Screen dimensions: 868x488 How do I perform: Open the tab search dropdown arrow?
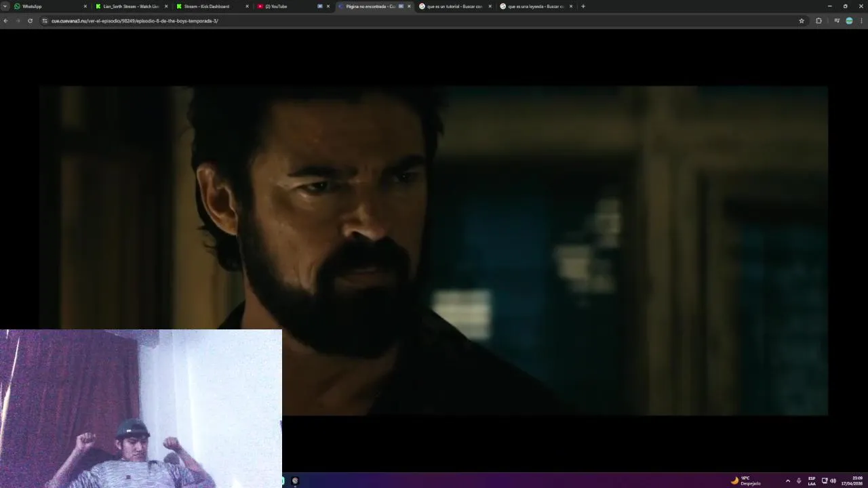[5, 6]
